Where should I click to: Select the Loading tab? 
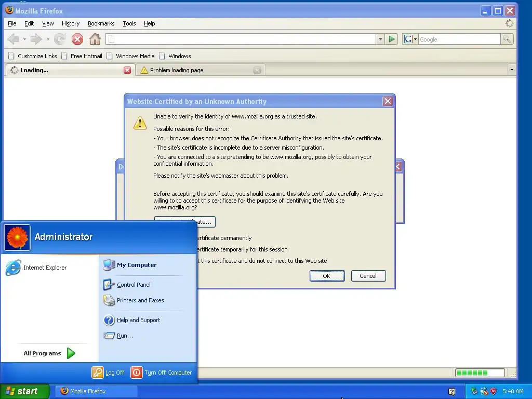[x=70, y=70]
